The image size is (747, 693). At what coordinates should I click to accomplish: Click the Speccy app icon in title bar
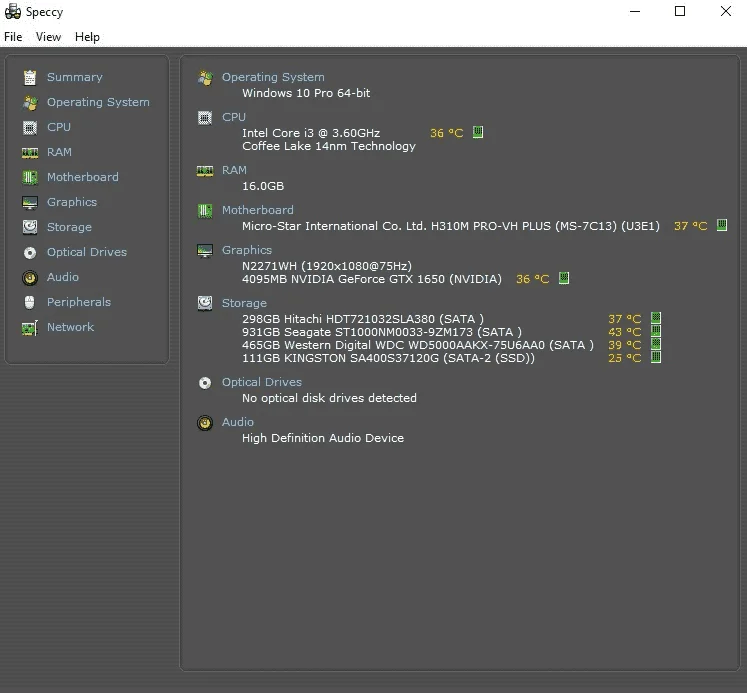tap(12, 11)
